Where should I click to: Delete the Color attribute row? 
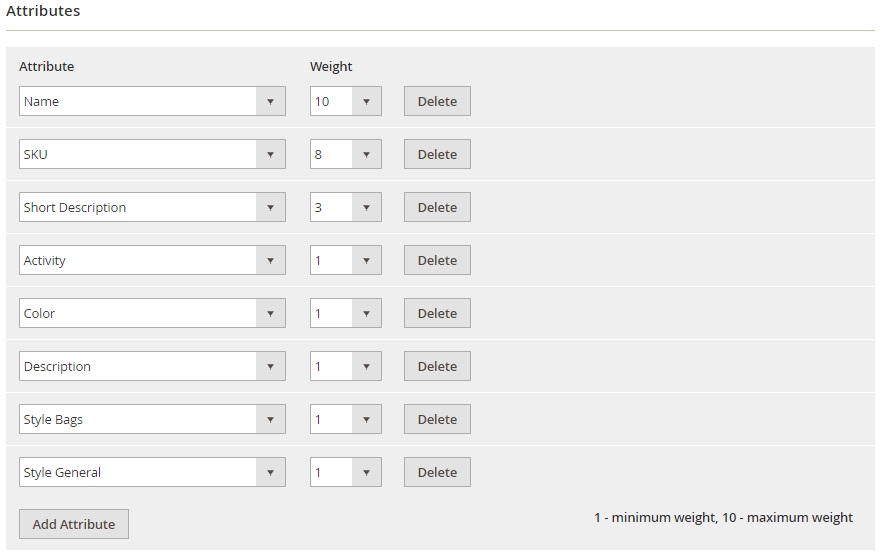coord(437,313)
